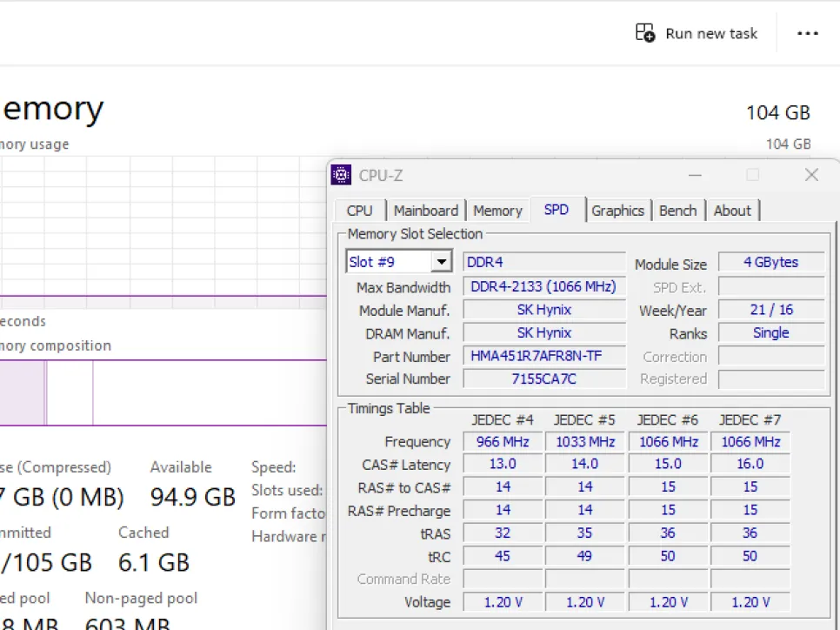Click the CPU-Z app icon in title bar

point(342,175)
